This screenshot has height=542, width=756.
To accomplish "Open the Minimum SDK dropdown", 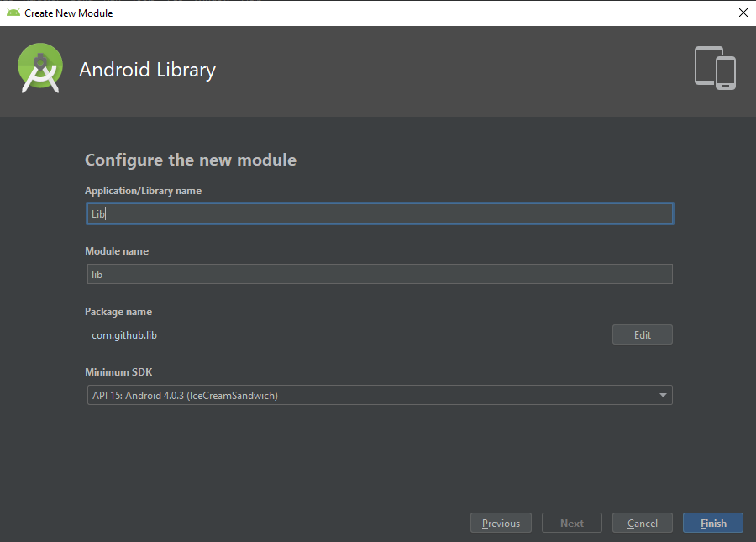I will pyautogui.click(x=379, y=394).
